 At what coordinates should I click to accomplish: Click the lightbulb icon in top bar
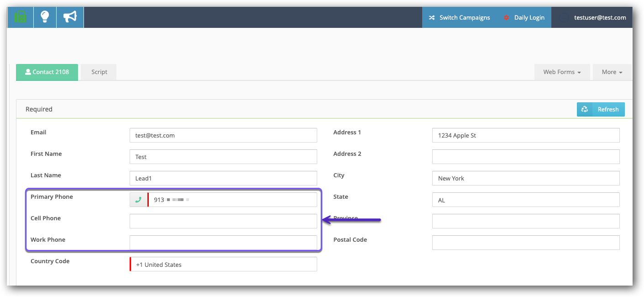[45, 17]
